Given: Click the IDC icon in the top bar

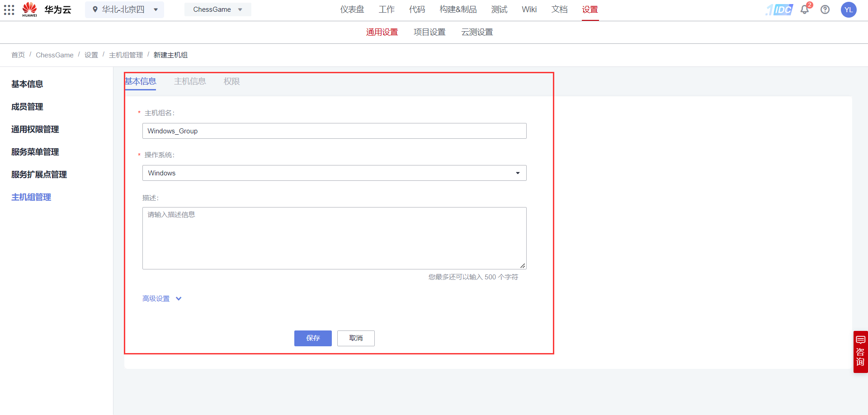Looking at the screenshot, I should pyautogui.click(x=778, y=9).
